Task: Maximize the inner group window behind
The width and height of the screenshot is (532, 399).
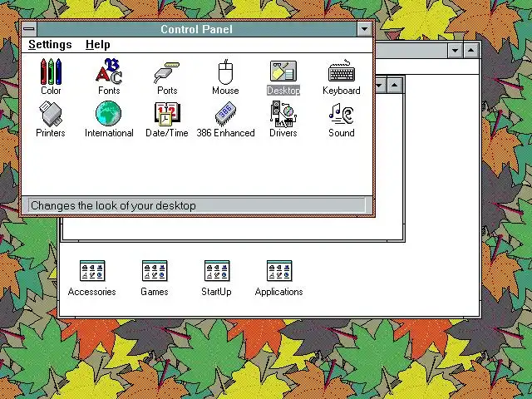Action: point(394,85)
